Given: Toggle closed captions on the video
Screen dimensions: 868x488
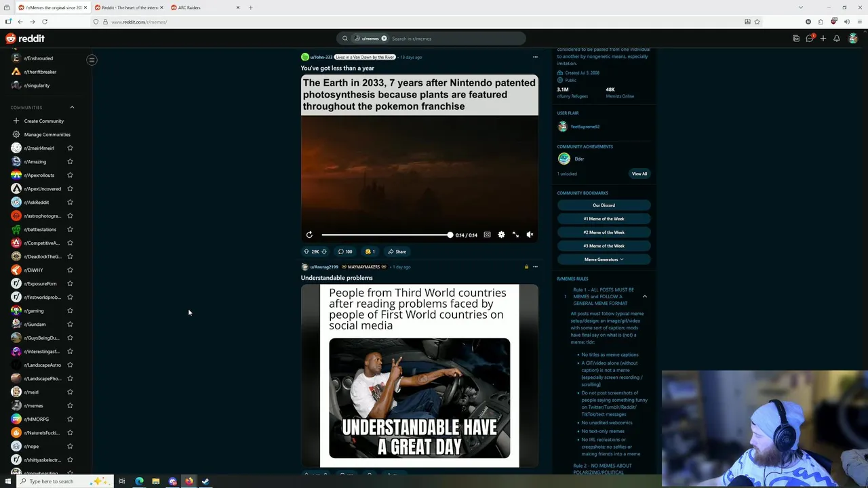Looking at the screenshot, I should (487, 235).
